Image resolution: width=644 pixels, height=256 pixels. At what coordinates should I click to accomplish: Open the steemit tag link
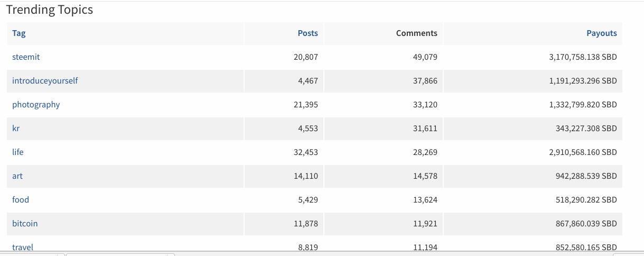coord(26,57)
